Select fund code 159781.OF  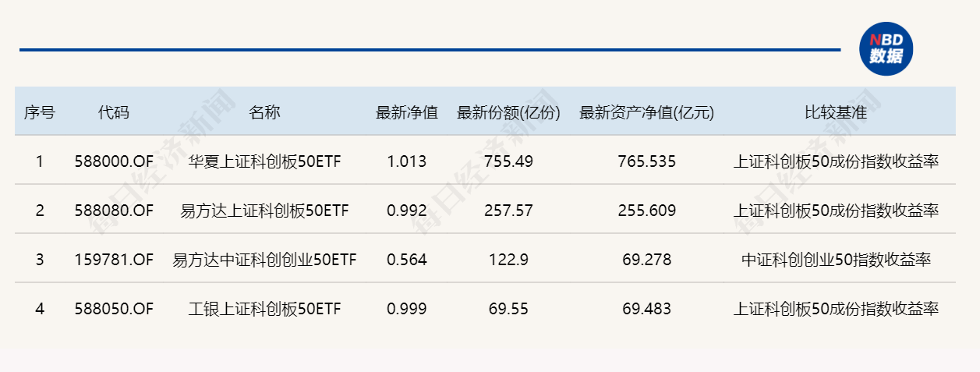[x=114, y=260]
